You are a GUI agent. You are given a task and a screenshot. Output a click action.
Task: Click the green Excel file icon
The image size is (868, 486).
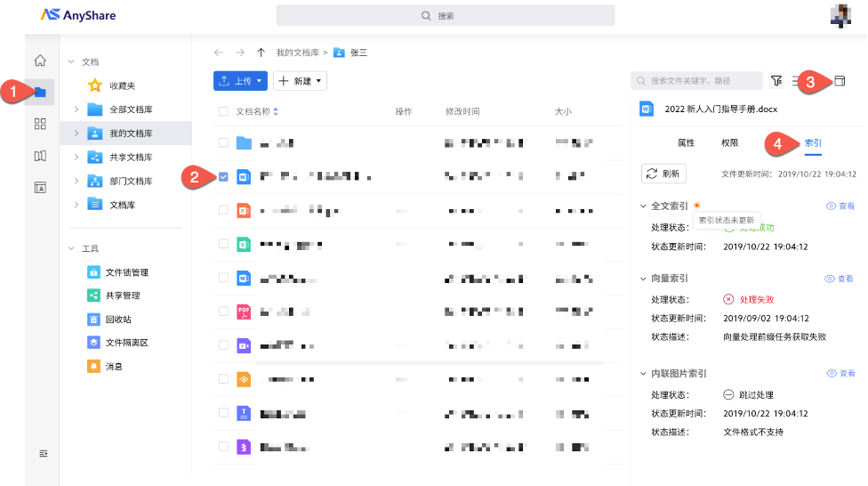tap(244, 245)
